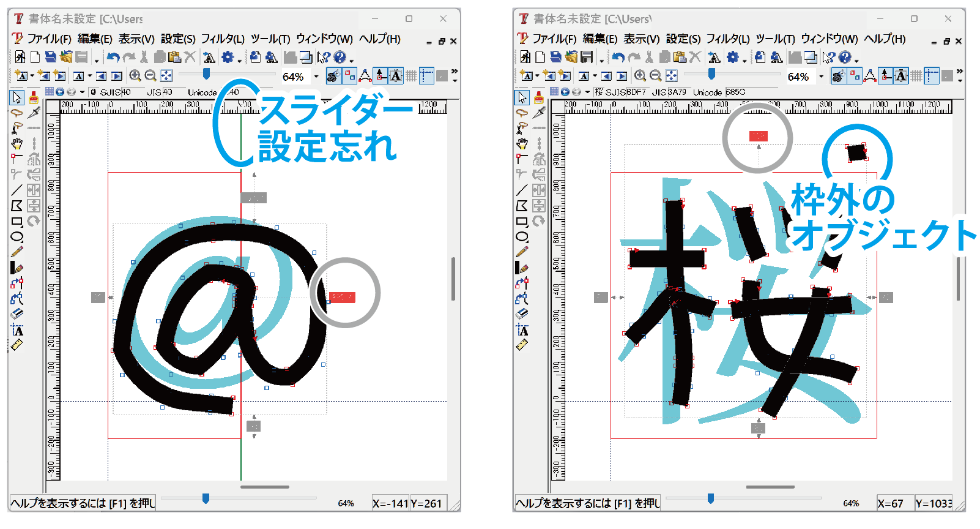The image size is (980, 529).
Task: Click the red handle above the 桜 glyph
Action: (x=758, y=136)
